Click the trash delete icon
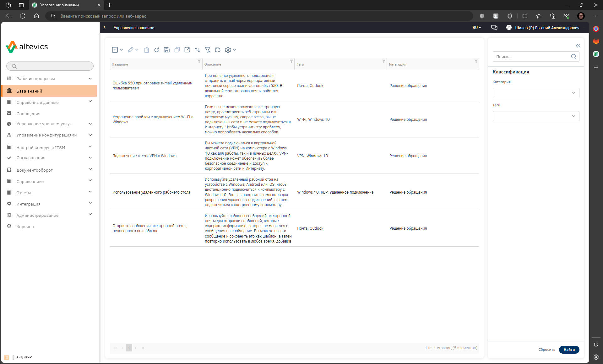The width and height of the screenshot is (603, 364). tap(147, 50)
